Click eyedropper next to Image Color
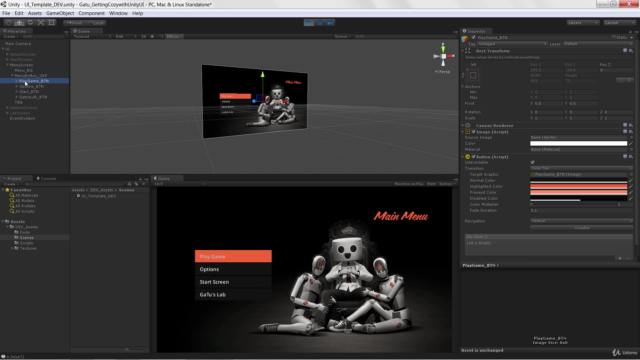This screenshot has height=360, width=640. pos(631,143)
